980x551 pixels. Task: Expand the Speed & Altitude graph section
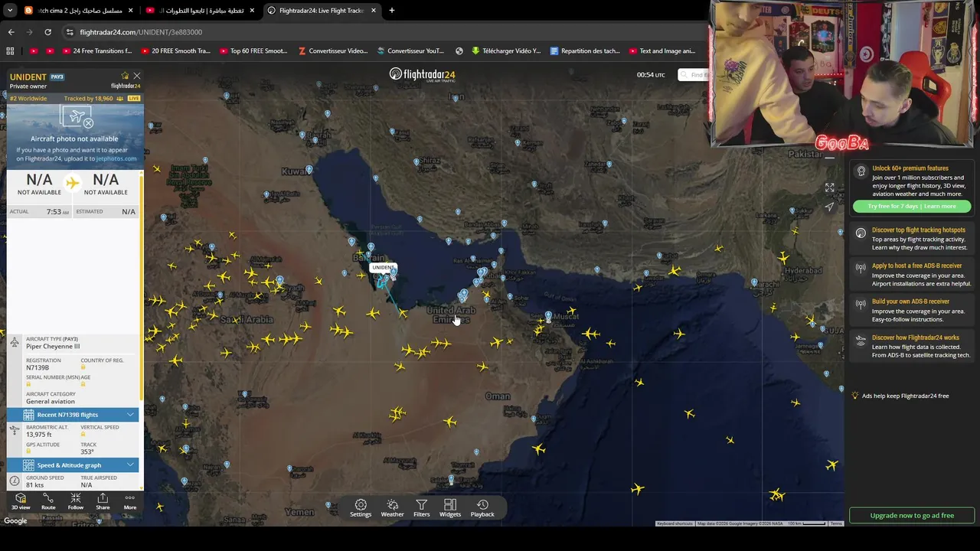73,465
